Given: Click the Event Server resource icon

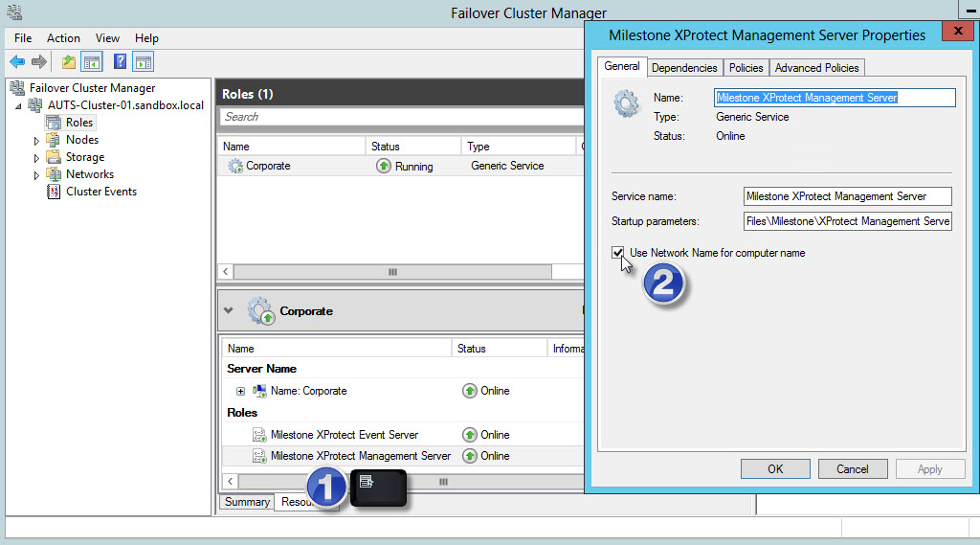Looking at the screenshot, I should (259, 435).
